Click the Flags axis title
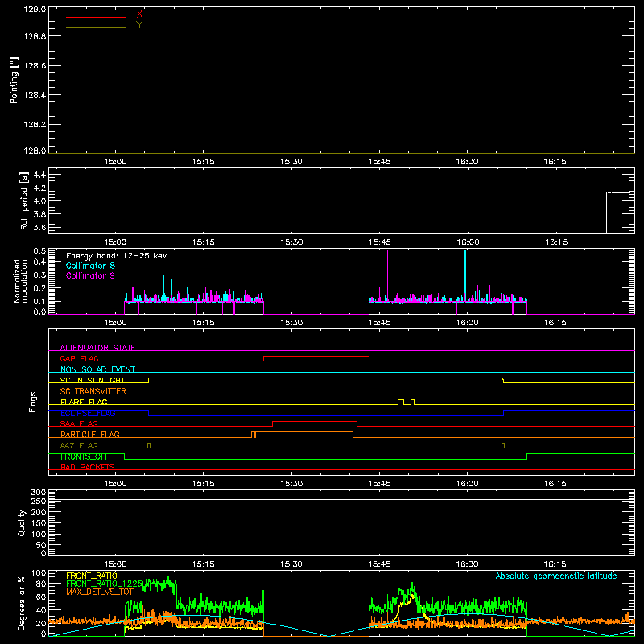 pyautogui.click(x=33, y=402)
